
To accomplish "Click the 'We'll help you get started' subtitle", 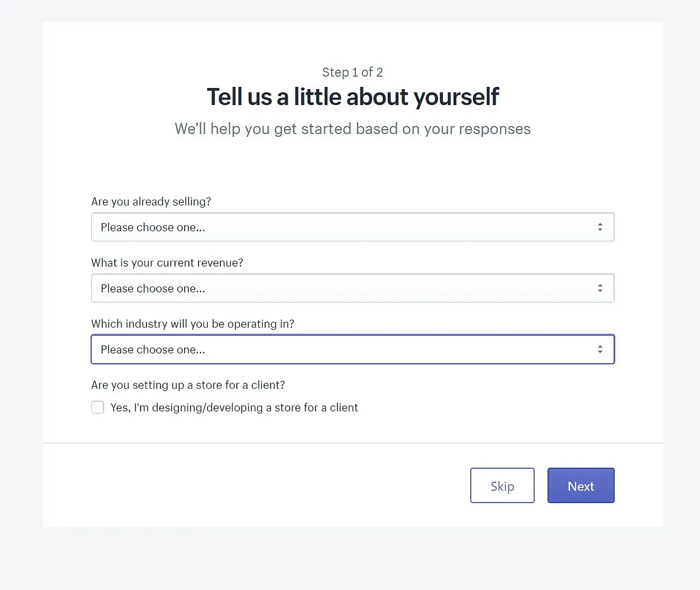I will (x=353, y=129).
